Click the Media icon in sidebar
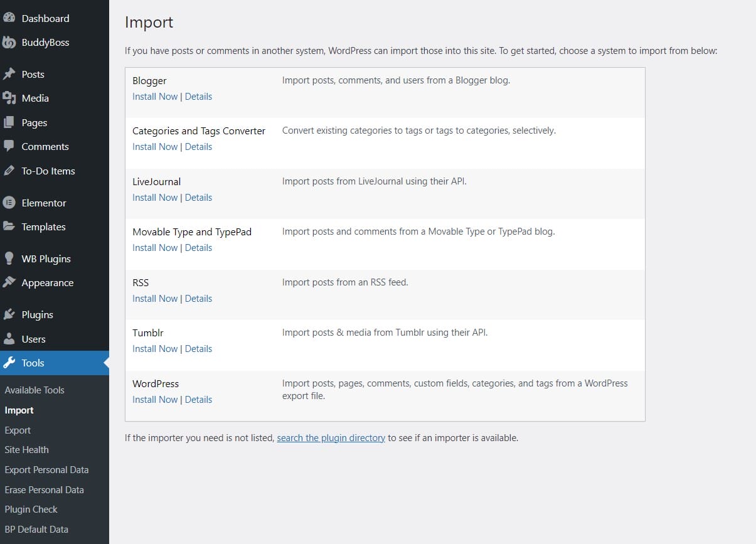This screenshot has height=544, width=756. [x=9, y=98]
